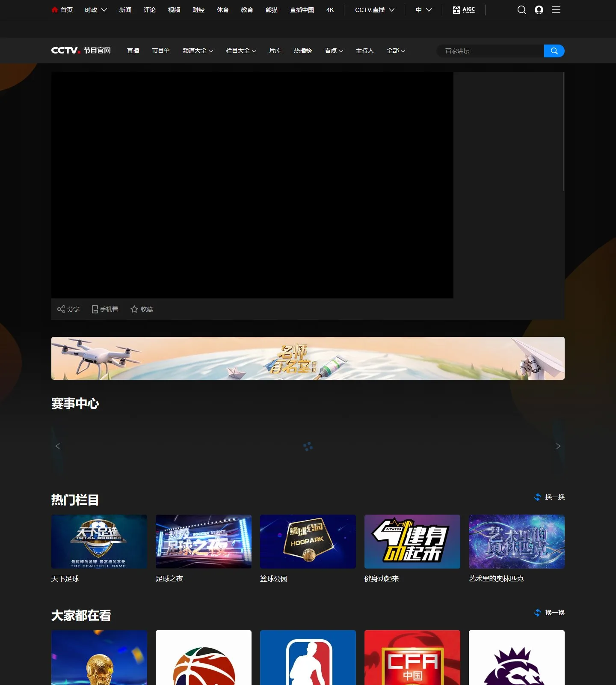Image resolution: width=616 pixels, height=685 pixels.
Task: Open the 教育 top menu item
Action: 247,10
